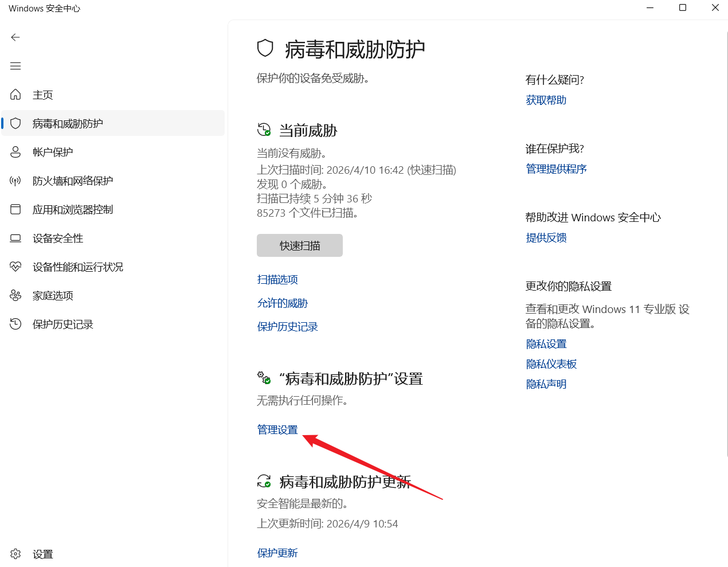This screenshot has height=567, width=728.
Task: Click the 病毒和威胁防护 page title text
Action: coord(355,49)
